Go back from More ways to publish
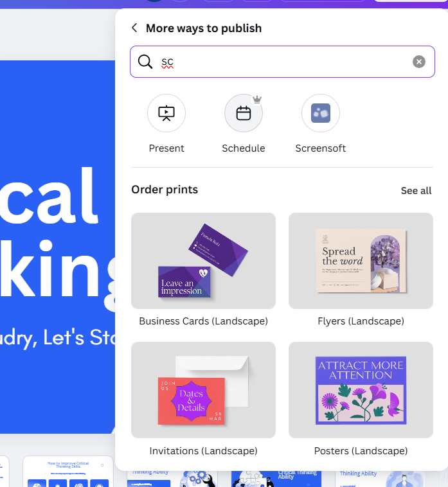Screen dimensions: 448x487 134,28
